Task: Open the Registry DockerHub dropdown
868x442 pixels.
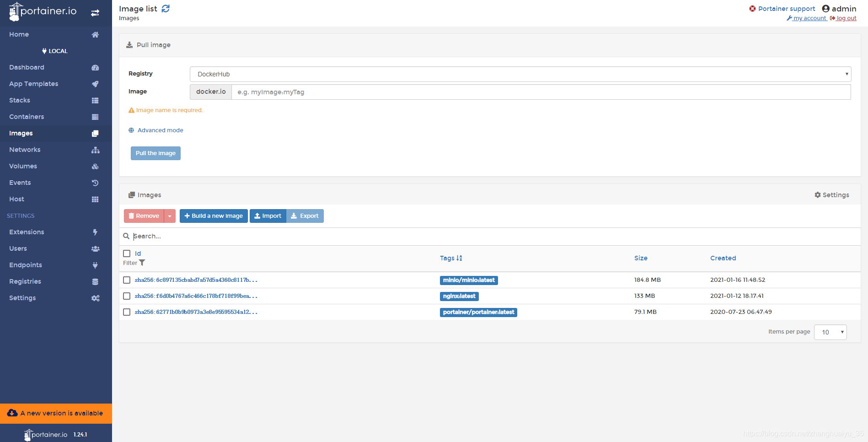Action: coord(520,74)
